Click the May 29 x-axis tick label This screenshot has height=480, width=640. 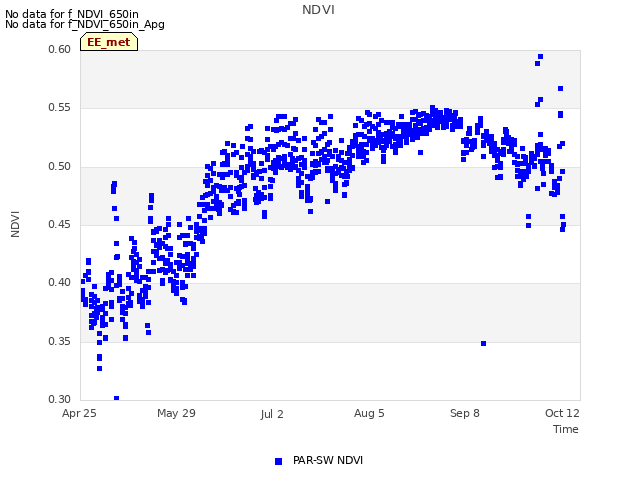[x=176, y=413]
